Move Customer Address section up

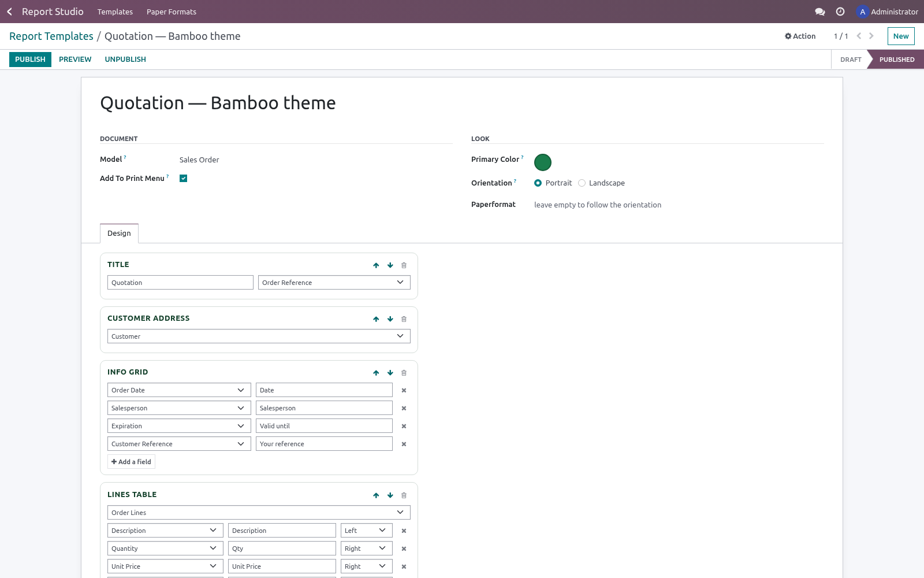click(376, 319)
